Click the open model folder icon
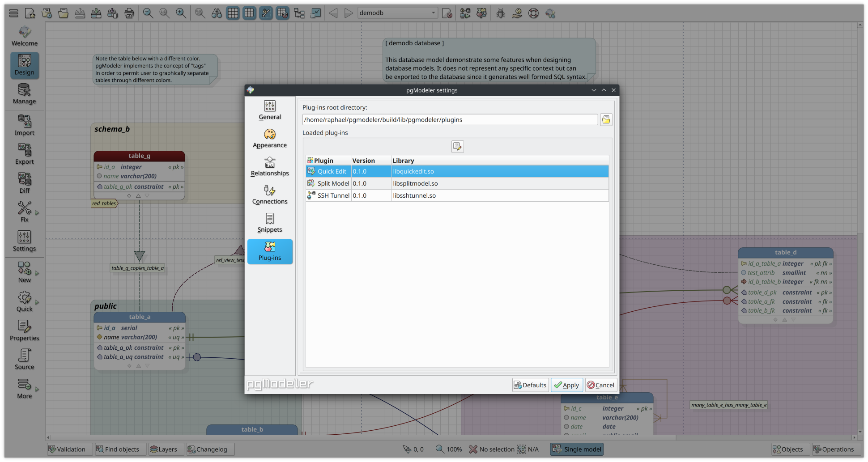This screenshot has width=868, height=462. (x=63, y=13)
